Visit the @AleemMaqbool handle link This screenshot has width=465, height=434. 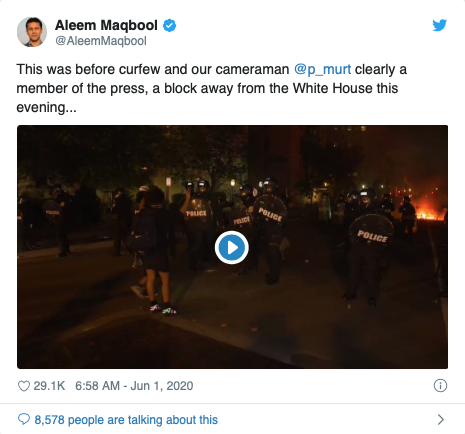(101, 41)
